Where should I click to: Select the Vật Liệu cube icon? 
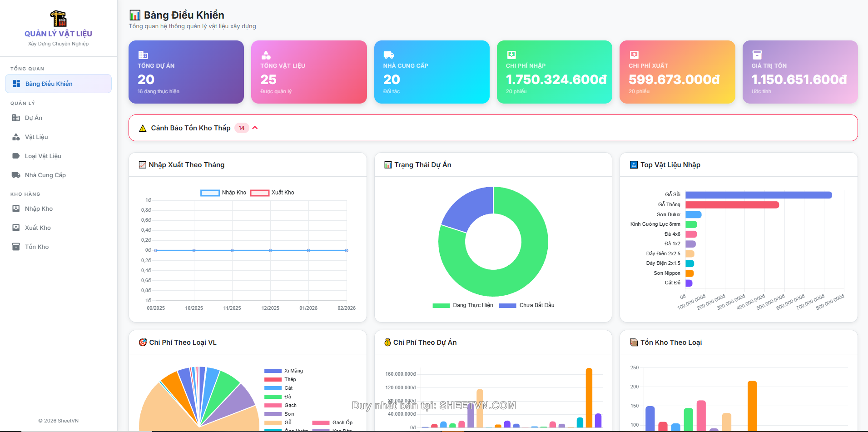coord(16,137)
